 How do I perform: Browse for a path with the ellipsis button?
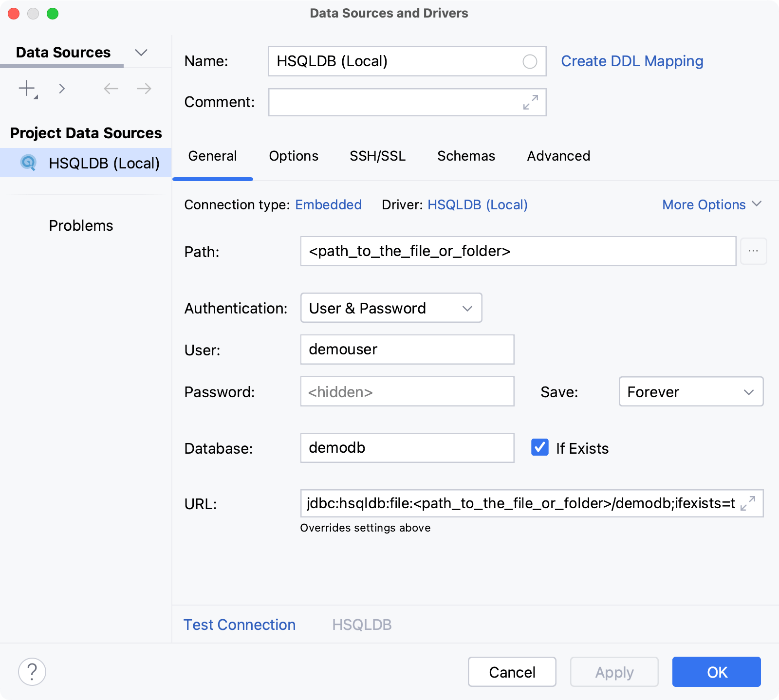753,251
